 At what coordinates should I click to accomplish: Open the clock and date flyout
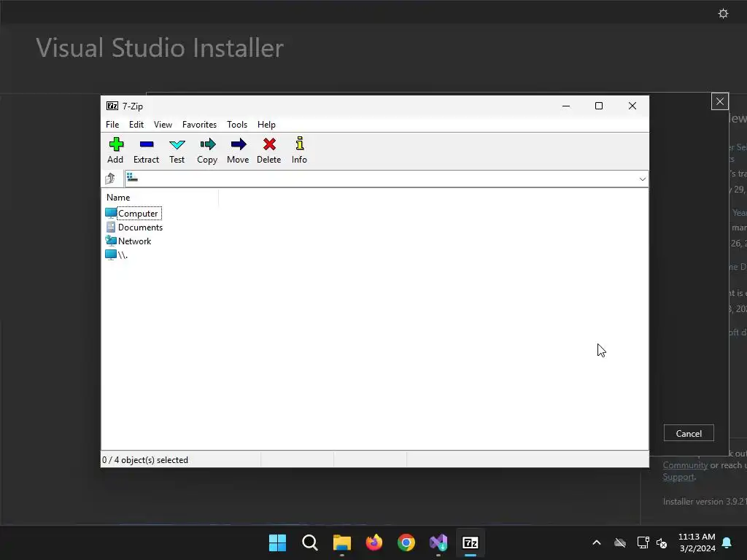coord(697,542)
